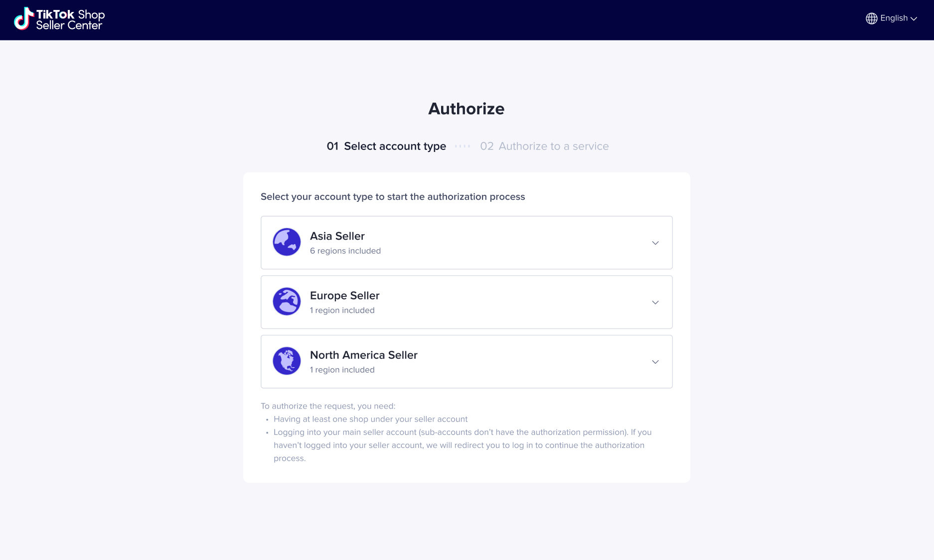The image size is (934, 560).
Task: Open the English language dropdown
Action: click(x=894, y=18)
